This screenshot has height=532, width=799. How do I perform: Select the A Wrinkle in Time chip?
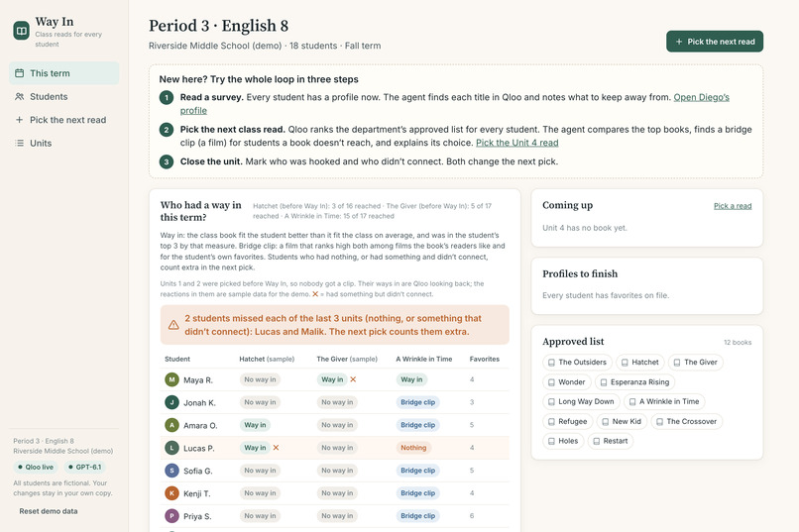[x=664, y=401]
